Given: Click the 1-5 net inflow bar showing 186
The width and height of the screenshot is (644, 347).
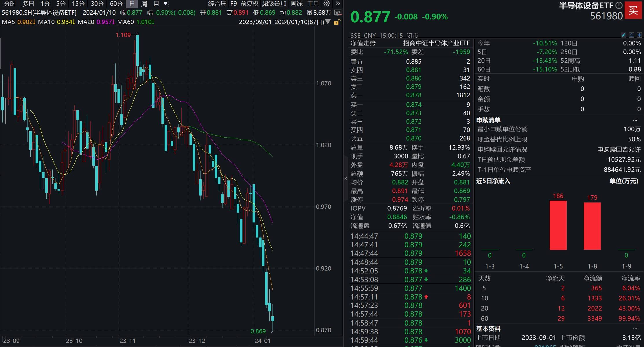Looking at the screenshot, I should pyautogui.click(x=558, y=226).
